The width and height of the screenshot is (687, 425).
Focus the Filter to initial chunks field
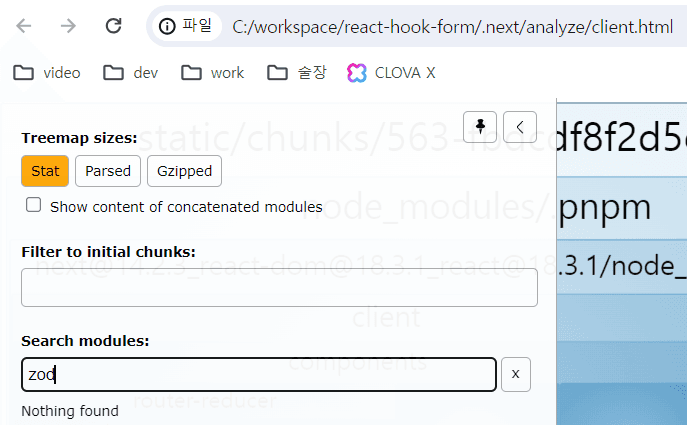click(x=279, y=288)
